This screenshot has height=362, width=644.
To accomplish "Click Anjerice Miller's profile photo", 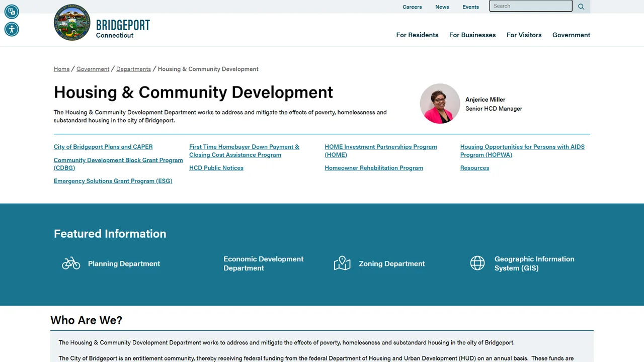I will pyautogui.click(x=440, y=104).
